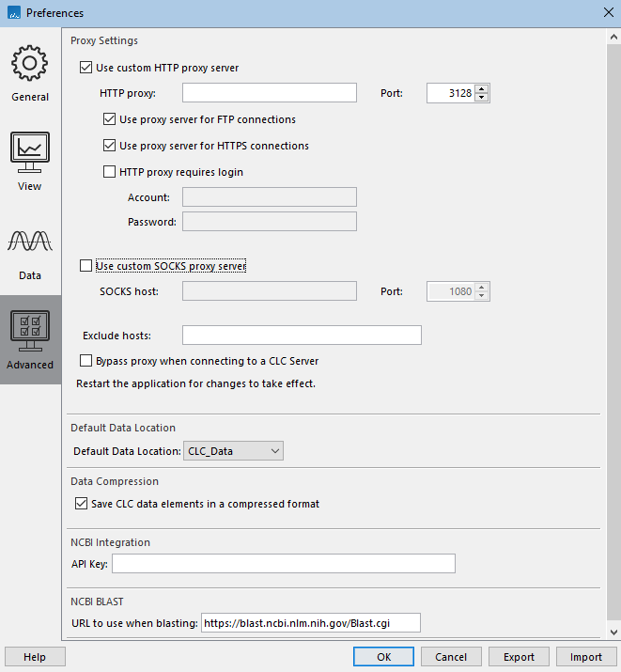621x672 pixels.
Task: Uncheck Save CLC data in compressed format
Action: click(x=81, y=504)
